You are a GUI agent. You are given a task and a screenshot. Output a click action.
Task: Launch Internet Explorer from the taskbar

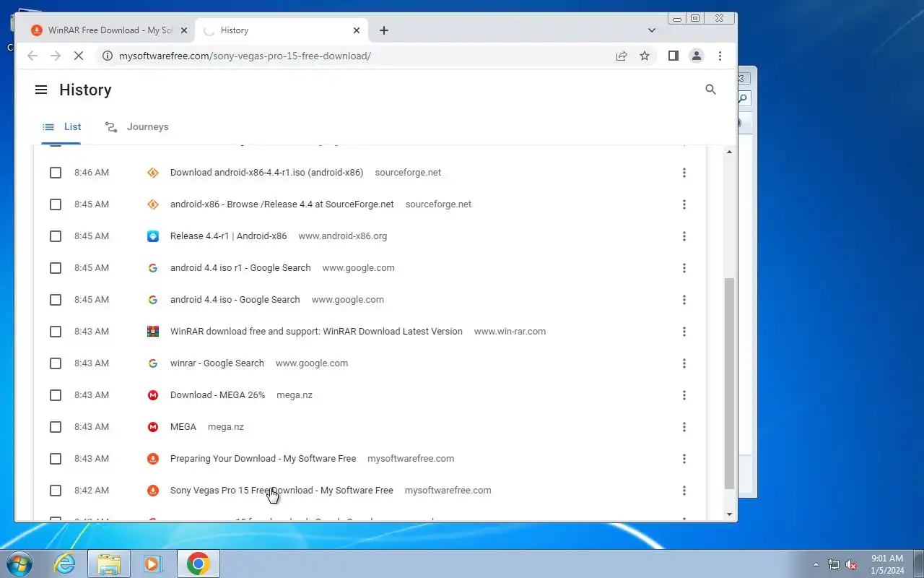[x=65, y=564]
